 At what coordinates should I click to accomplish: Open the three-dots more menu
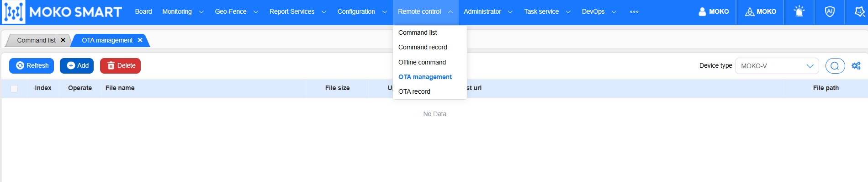pos(634,11)
